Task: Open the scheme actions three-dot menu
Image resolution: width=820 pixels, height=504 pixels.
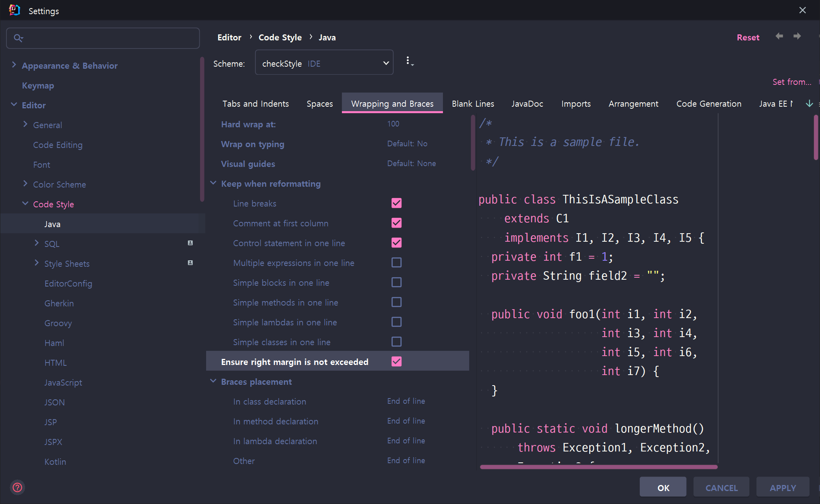Action: 409,61
